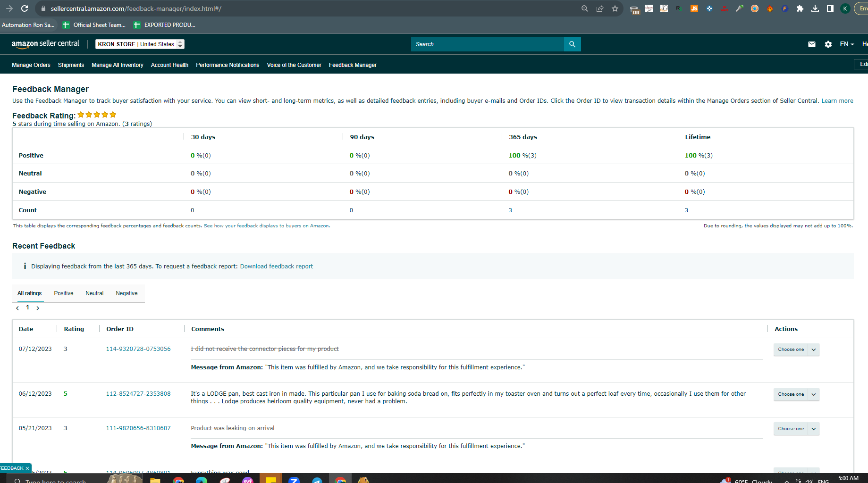Filter feedback by Positive tab
Viewport: 868px width, 483px height.
pos(64,293)
